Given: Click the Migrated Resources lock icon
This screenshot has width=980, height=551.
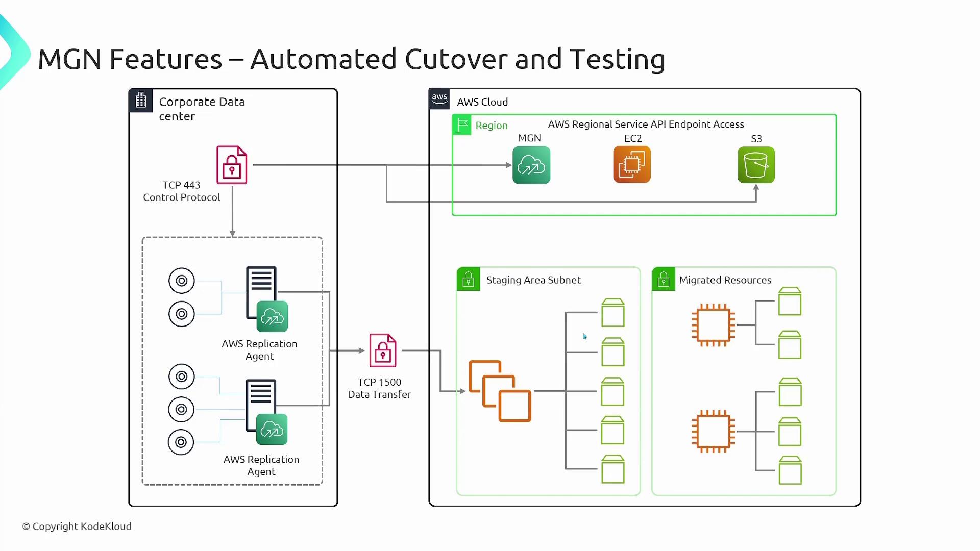Looking at the screenshot, I should [x=664, y=279].
